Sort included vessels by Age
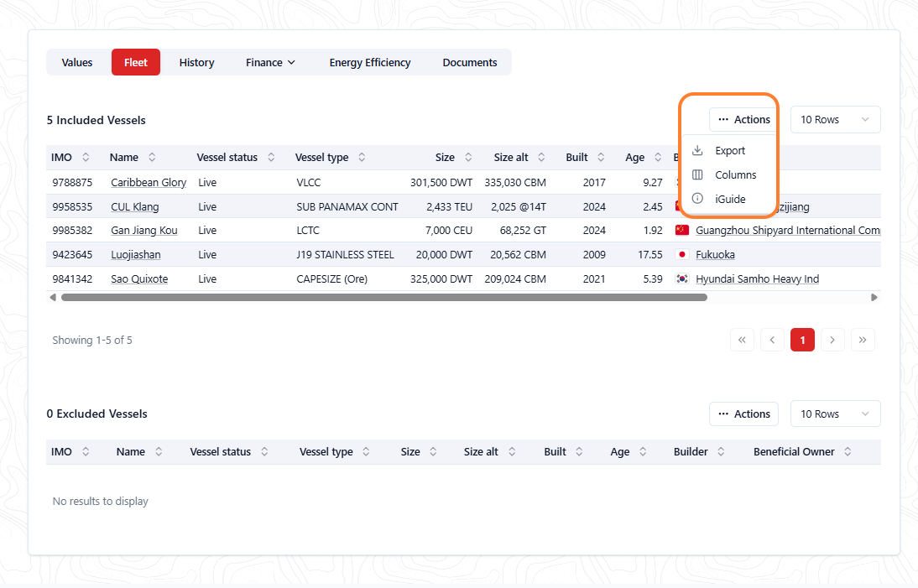This screenshot has width=918, height=588. [658, 157]
